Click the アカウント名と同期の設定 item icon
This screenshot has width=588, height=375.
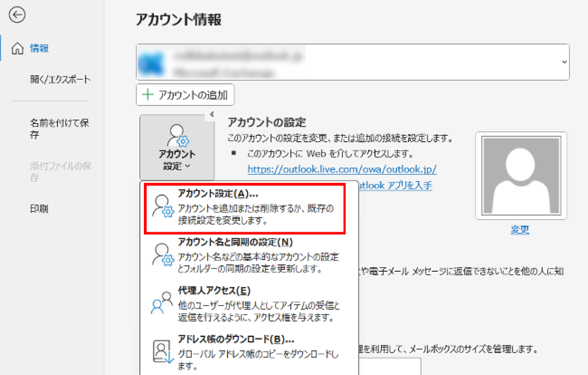pyautogui.click(x=163, y=255)
